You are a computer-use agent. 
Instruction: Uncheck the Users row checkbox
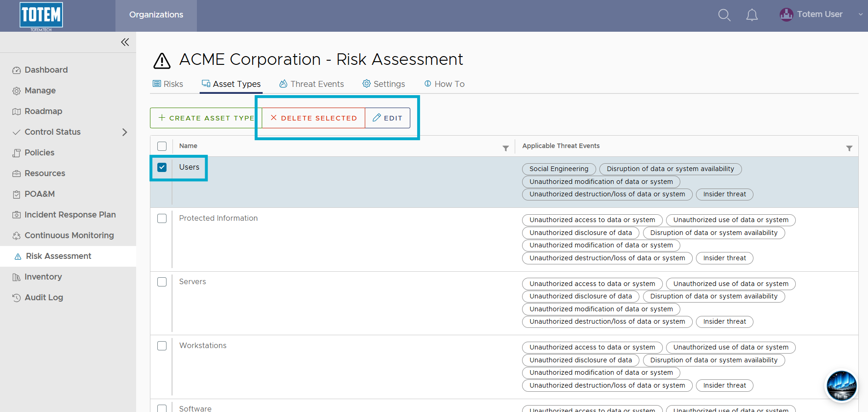click(x=162, y=167)
